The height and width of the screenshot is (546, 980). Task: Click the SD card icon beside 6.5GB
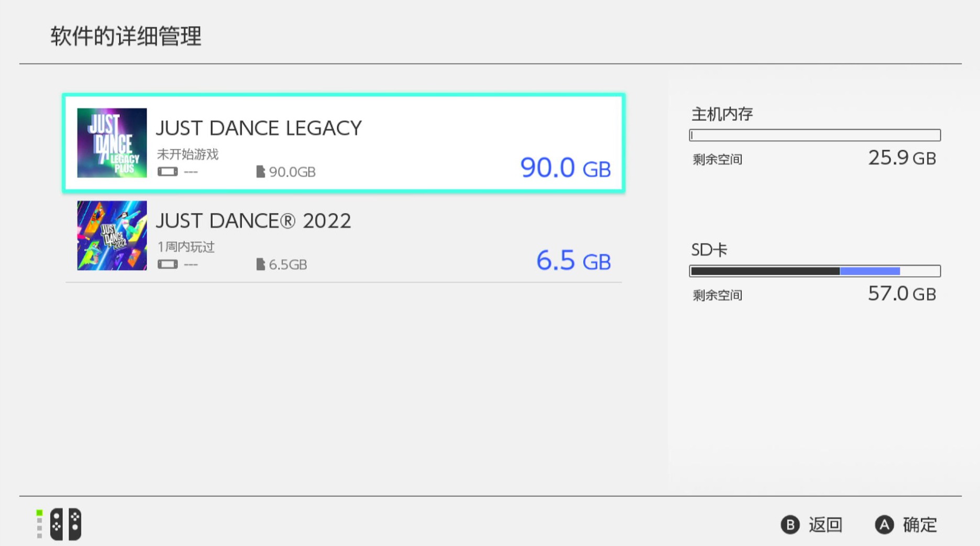260,264
